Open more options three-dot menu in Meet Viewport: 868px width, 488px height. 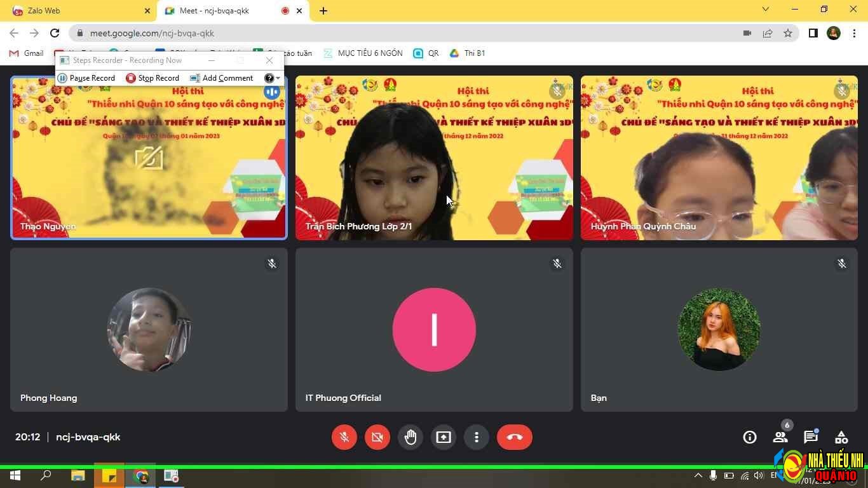(477, 437)
